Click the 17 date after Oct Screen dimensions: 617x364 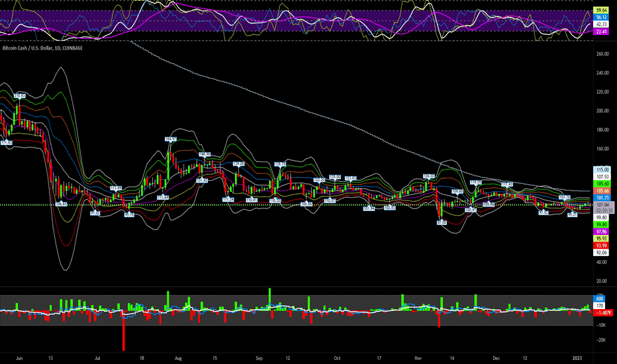(379, 359)
